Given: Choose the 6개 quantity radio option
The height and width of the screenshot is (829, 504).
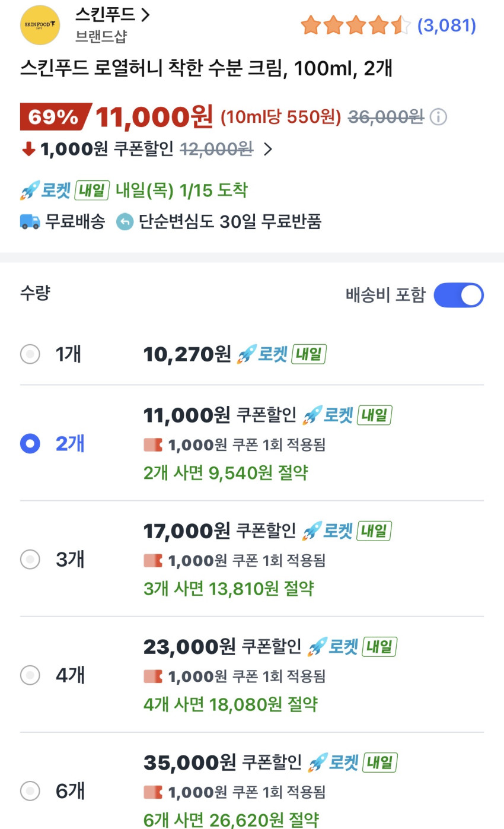Looking at the screenshot, I should (x=30, y=790).
